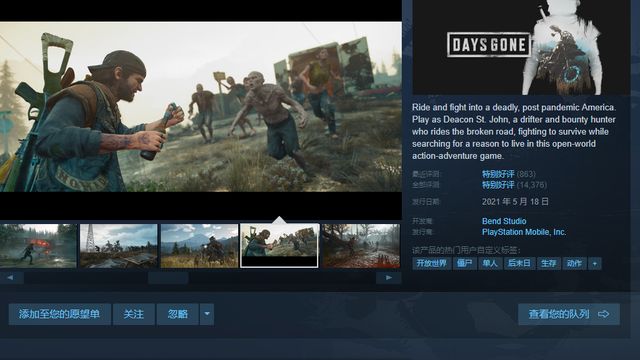Image resolution: width=640 pixels, height=360 pixels.
Task: Open the 动作 tag
Action: 574,263
